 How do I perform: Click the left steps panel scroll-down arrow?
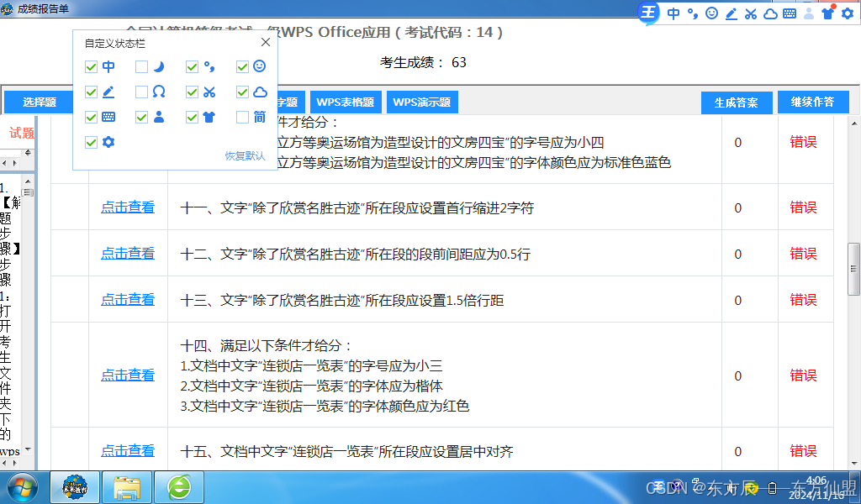(28, 449)
